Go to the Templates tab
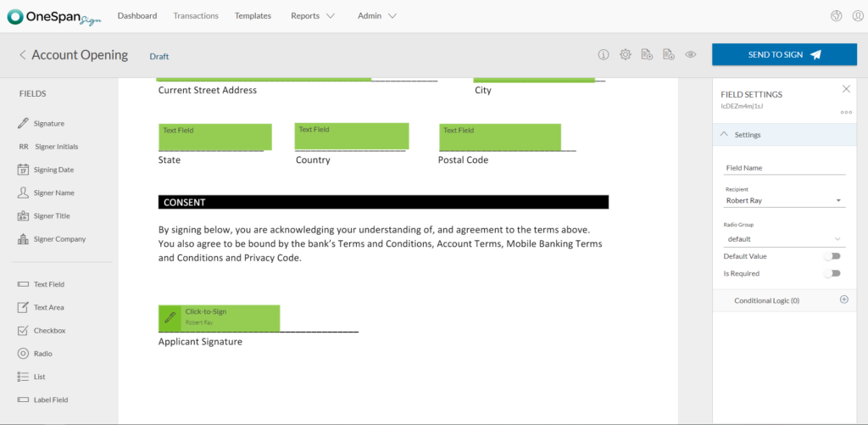 [x=253, y=16]
